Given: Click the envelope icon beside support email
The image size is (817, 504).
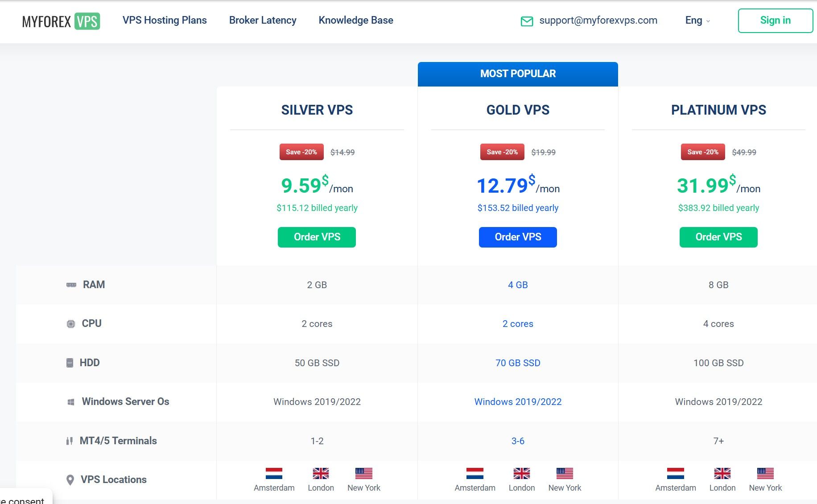Looking at the screenshot, I should pyautogui.click(x=527, y=21).
